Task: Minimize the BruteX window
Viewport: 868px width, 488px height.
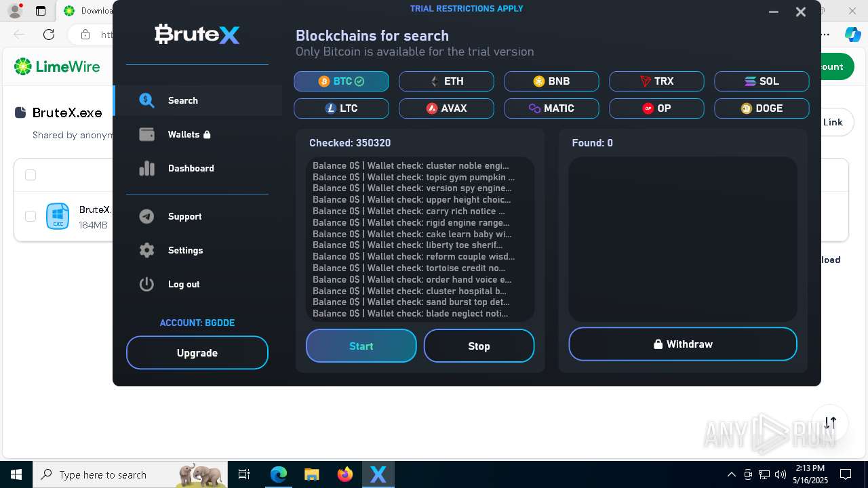Action: pyautogui.click(x=774, y=12)
